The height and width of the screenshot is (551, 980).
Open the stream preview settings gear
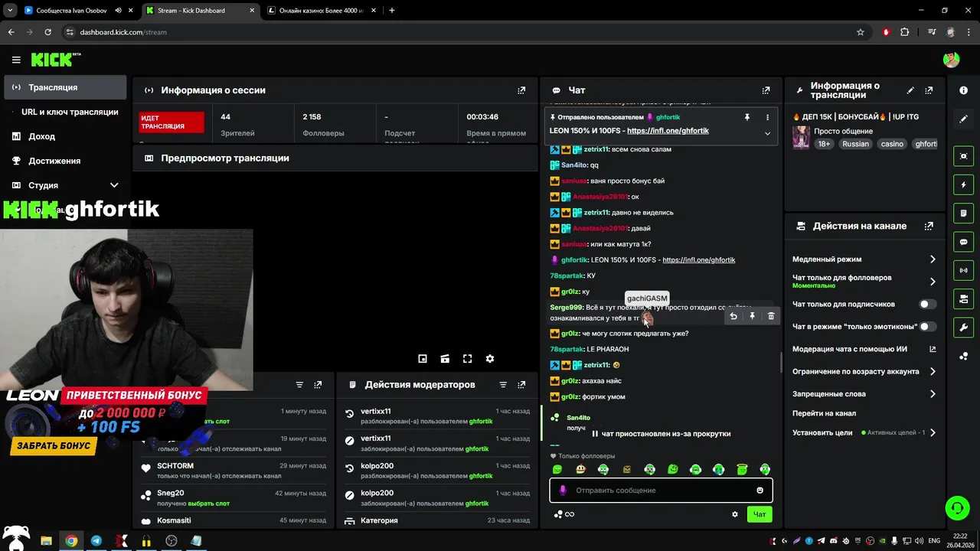490,359
